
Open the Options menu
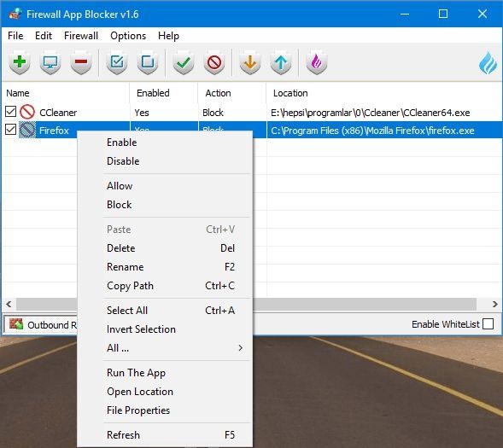[x=128, y=36]
